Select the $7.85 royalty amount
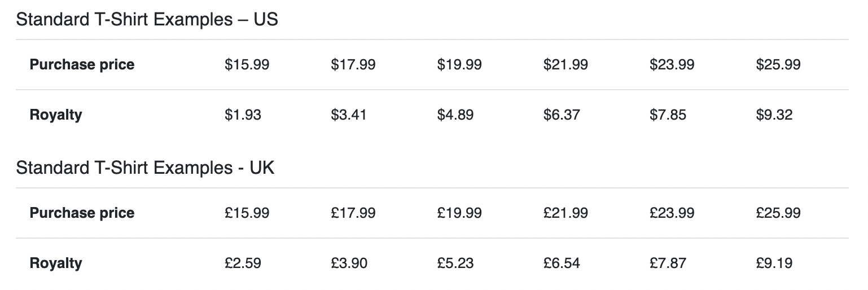Screen dimensions: 868x290 668,115
